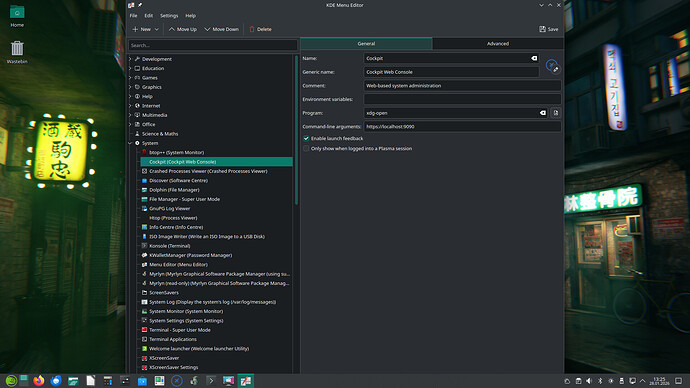The image size is (690, 388).
Task: Click the Command-line arguments field
Action: click(x=462, y=127)
